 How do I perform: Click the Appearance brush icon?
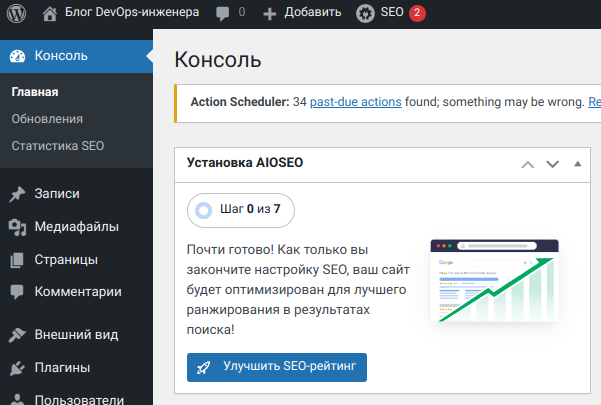coord(17,335)
